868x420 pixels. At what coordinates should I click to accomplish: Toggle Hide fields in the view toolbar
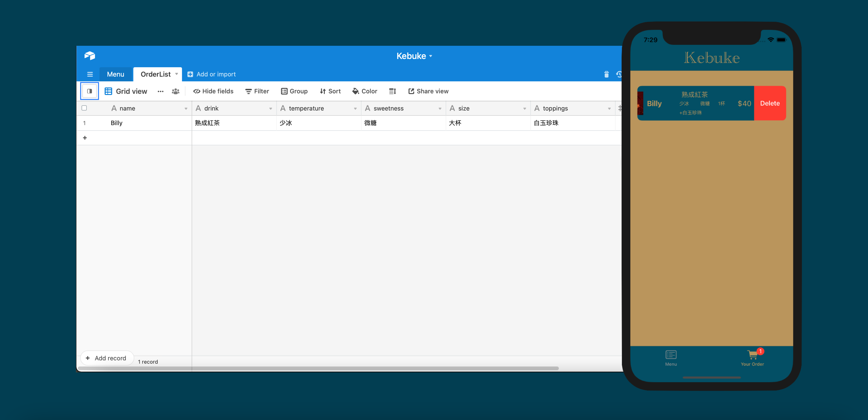click(x=213, y=91)
